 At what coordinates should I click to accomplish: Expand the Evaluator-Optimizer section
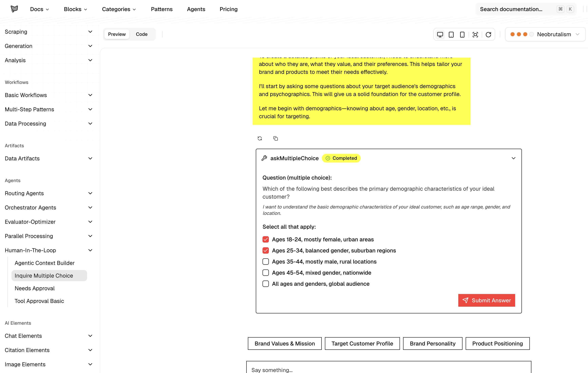(49, 222)
